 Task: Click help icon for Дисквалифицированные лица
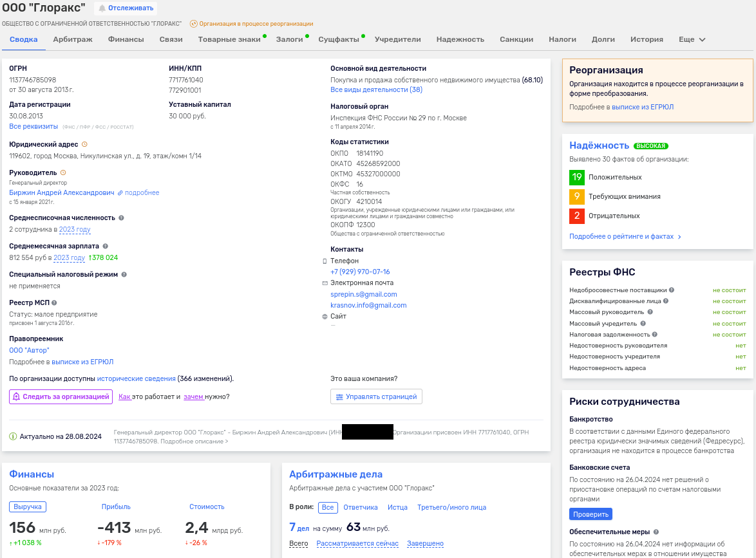tap(666, 301)
